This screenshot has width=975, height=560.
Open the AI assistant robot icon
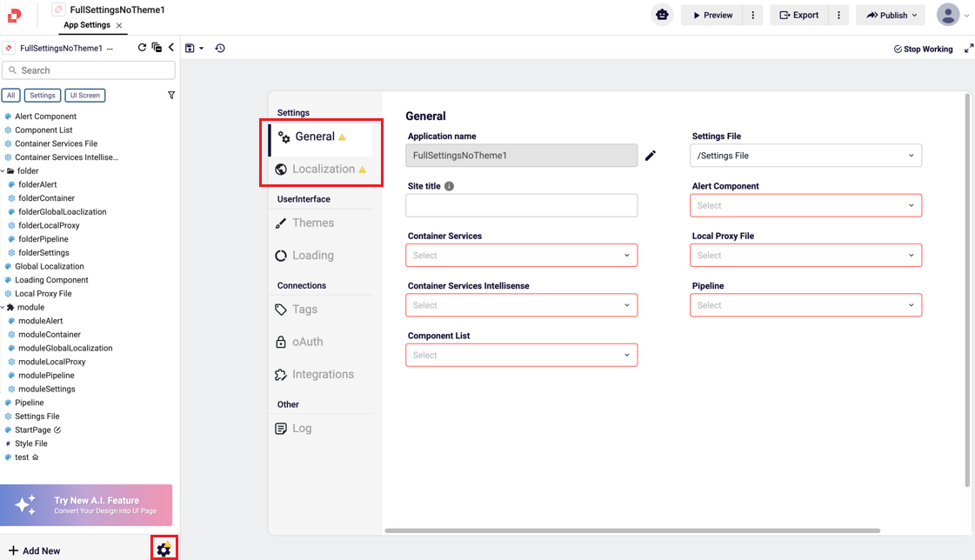point(662,15)
